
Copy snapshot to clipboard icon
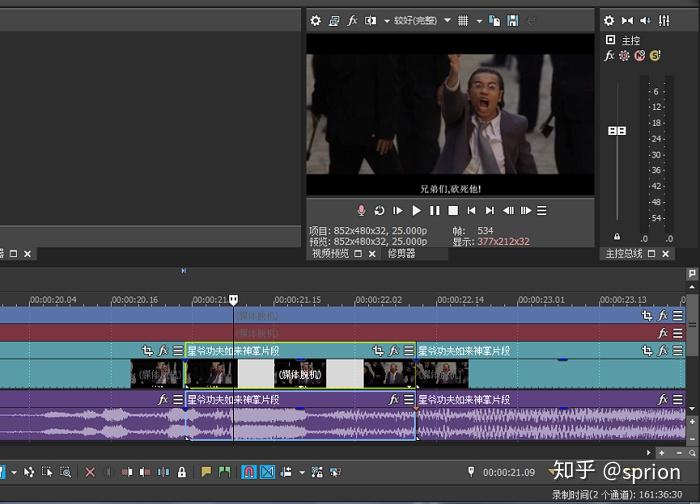pos(495,21)
